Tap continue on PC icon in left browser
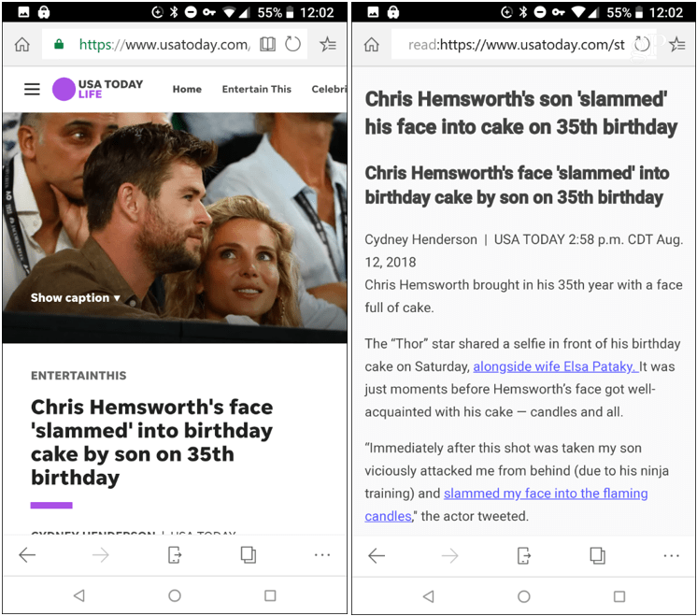697x616 pixels. pyautogui.click(x=175, y=554)
